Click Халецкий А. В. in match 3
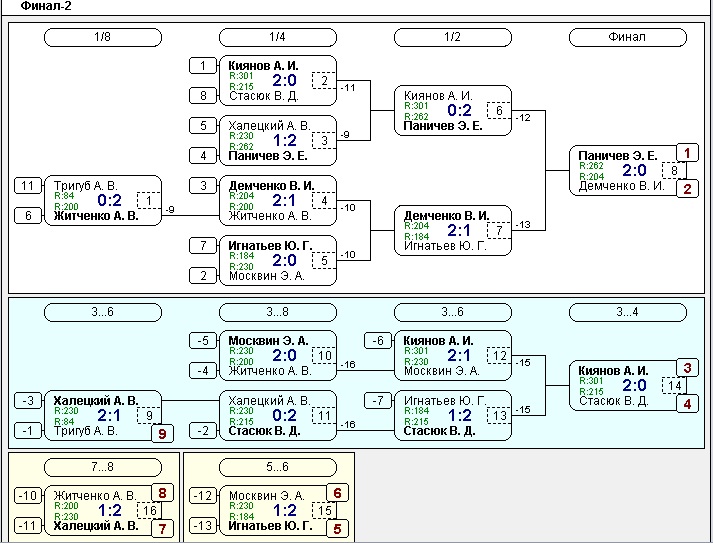 click(x=270, y=126)
